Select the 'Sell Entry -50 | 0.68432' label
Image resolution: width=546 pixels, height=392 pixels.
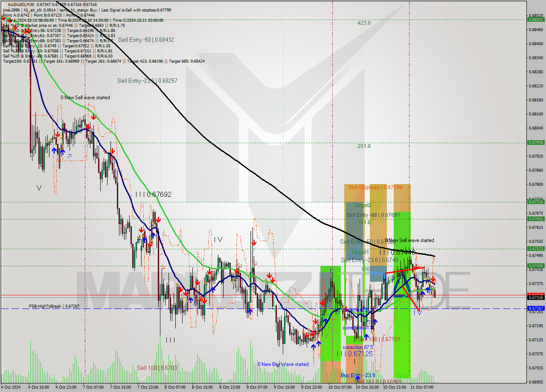pyautogui.click(x=146, y=40)
